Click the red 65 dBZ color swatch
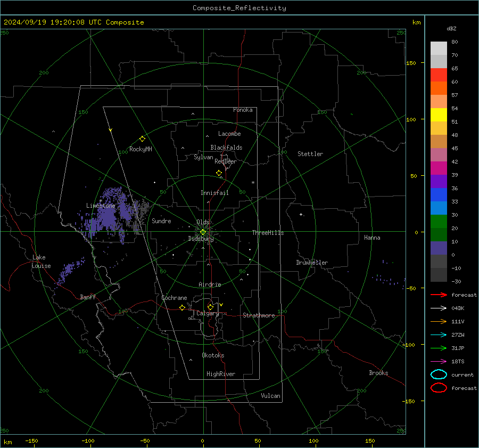 click(x=439, y=75)
